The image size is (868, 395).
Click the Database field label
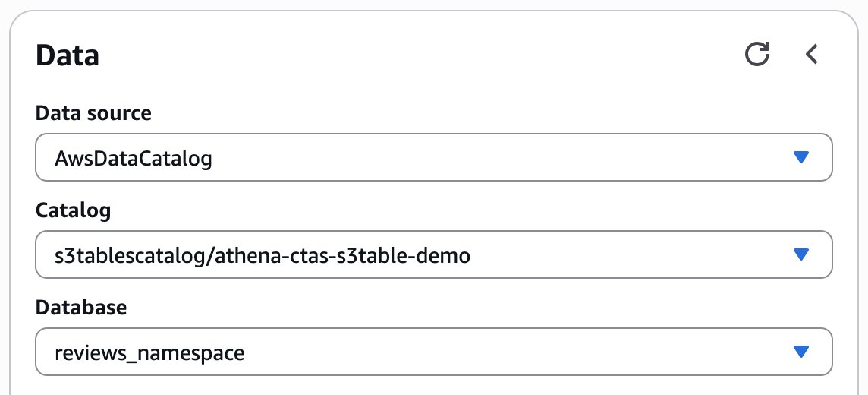tap(81, 307)
